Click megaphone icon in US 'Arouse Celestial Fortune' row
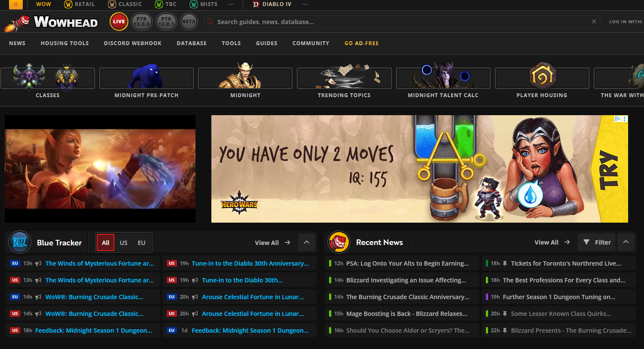The width and height of the screenshot is (644, 349). tap(195, 314)
